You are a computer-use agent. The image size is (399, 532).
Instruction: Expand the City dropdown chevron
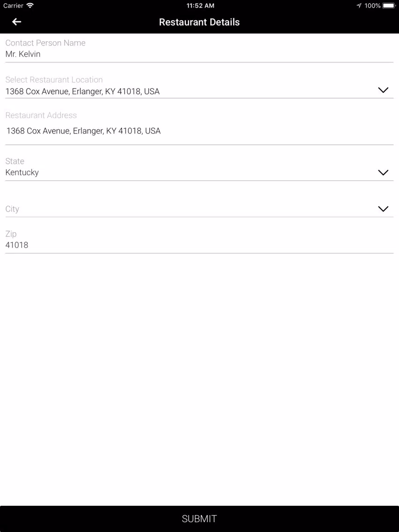pos(383,209)
